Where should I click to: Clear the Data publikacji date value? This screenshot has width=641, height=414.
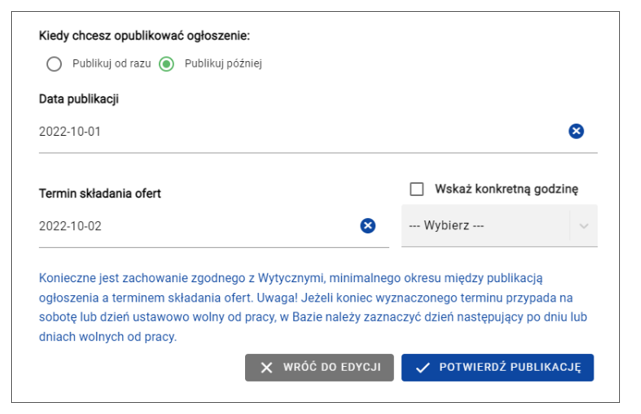(576, 131)
